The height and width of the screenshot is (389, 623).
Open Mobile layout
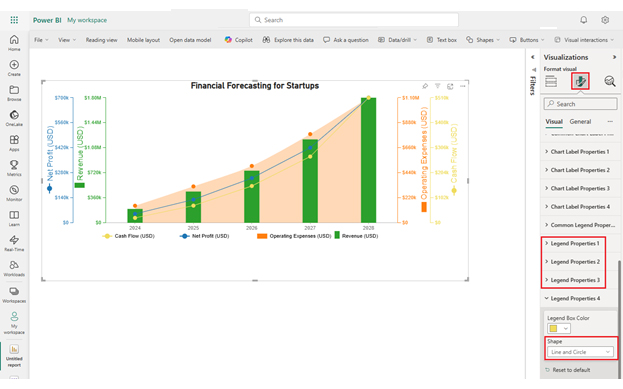[x=143, y=40]
